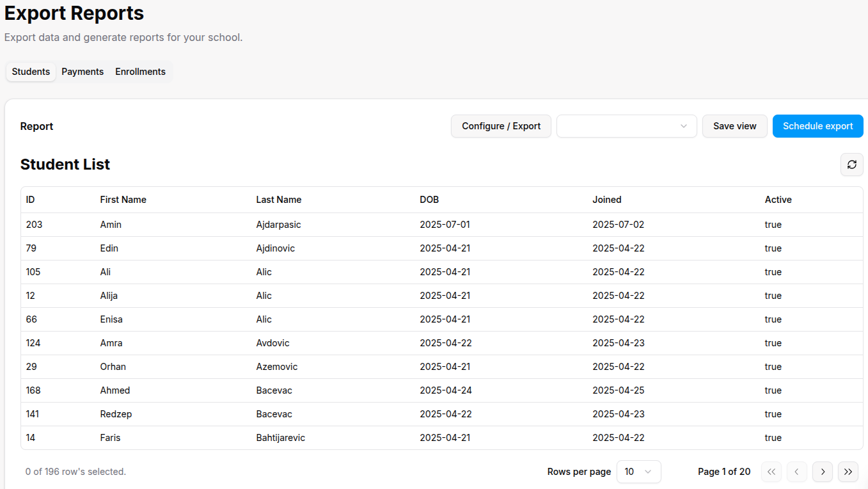Click the blue Schedule export button

coord(817,126)
